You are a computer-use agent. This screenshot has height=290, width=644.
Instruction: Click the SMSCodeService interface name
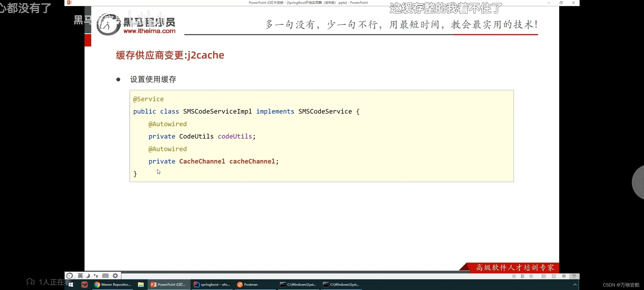coord(325,111)
